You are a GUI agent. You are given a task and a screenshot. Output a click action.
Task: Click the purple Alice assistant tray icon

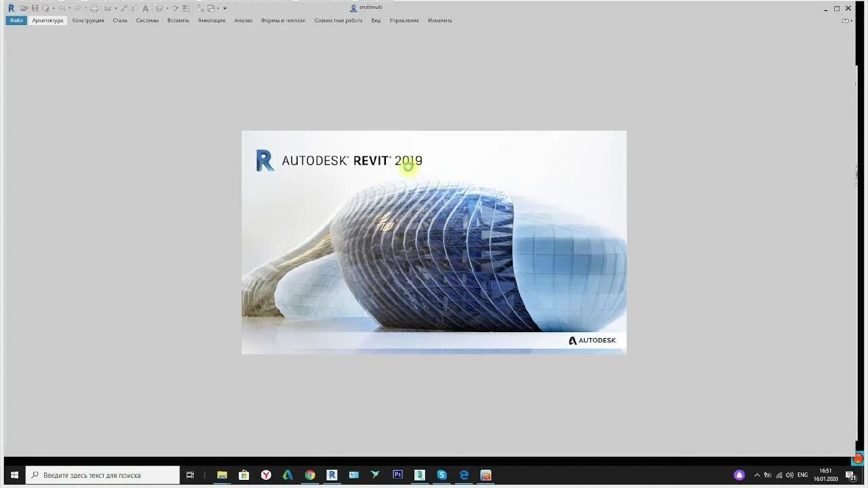(739, 475)
